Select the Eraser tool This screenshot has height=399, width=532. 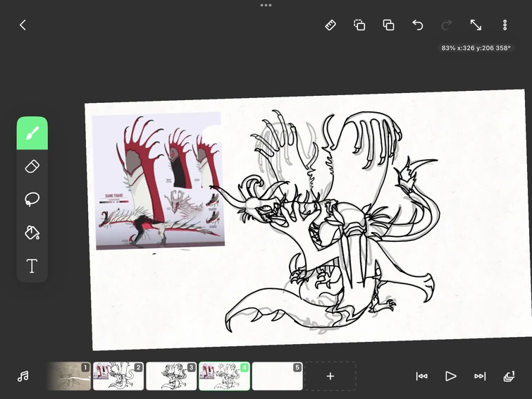[x=32, y=166]
